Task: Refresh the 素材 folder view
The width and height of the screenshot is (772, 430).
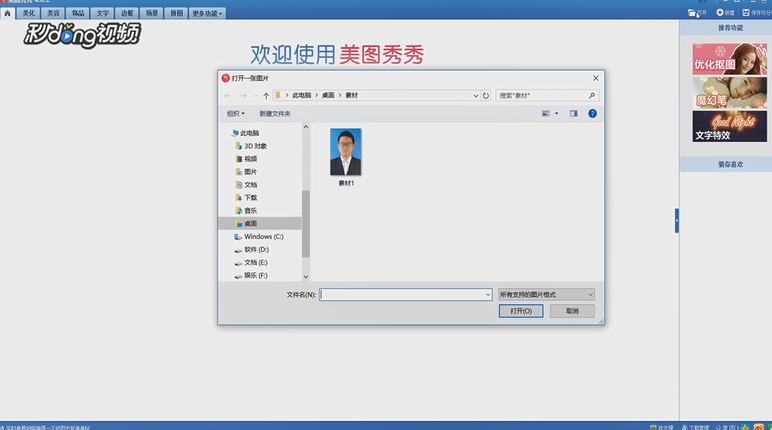Action: click(x=486, y=96)
